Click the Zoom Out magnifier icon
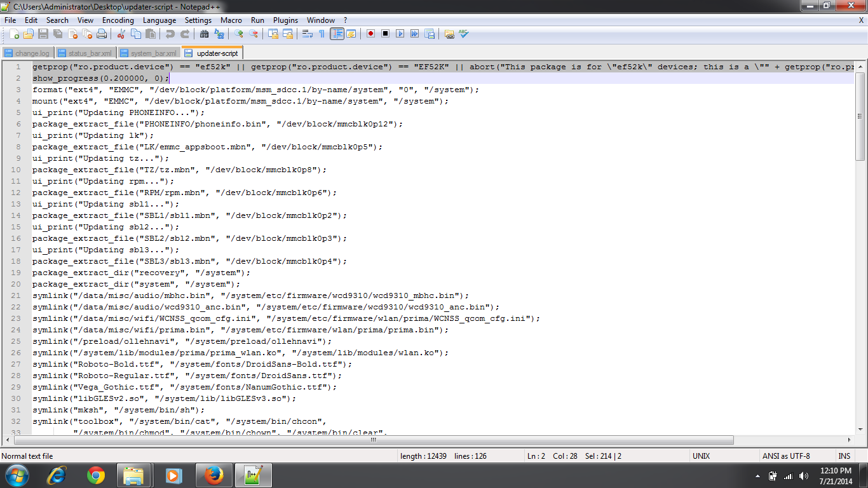 tap(254, 34)
